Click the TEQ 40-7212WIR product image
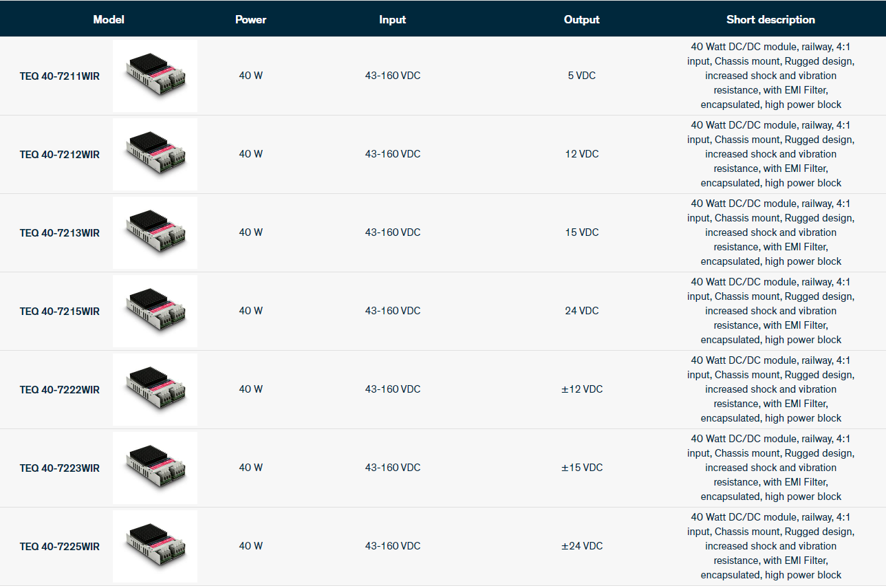The height and width of the screenshot is (588, 886). [x=155, y=155]
